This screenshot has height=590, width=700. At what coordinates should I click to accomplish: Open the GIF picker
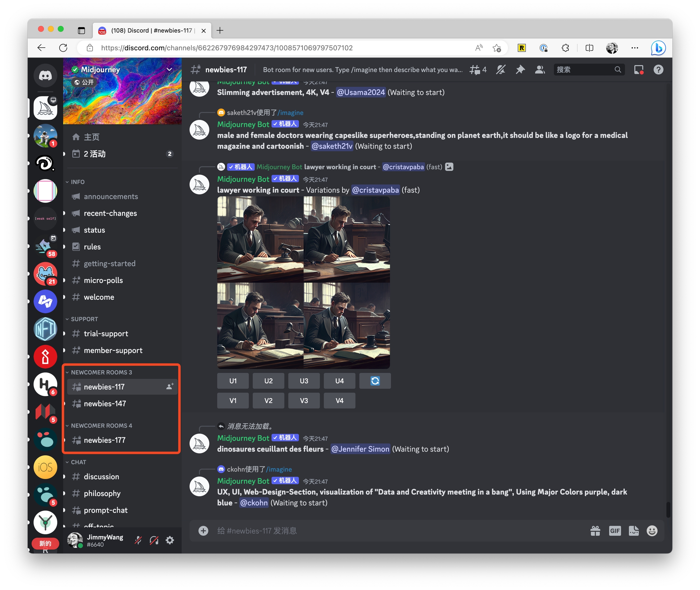click(x=615, y=531)
